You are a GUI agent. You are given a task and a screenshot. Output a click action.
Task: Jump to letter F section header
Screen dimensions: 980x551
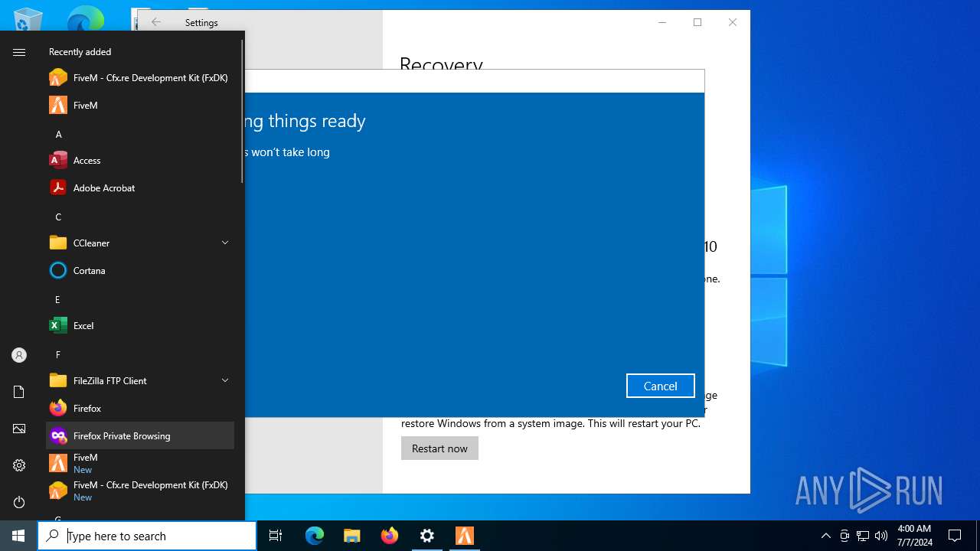coord(58,354)
